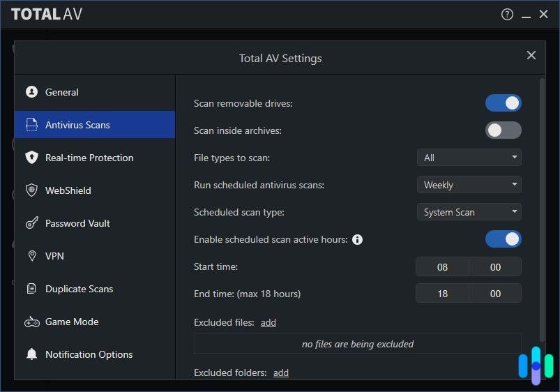This screenshot has height=392, width=560.
Task: Click the Start time hour field
Action: tap(442, 267)
